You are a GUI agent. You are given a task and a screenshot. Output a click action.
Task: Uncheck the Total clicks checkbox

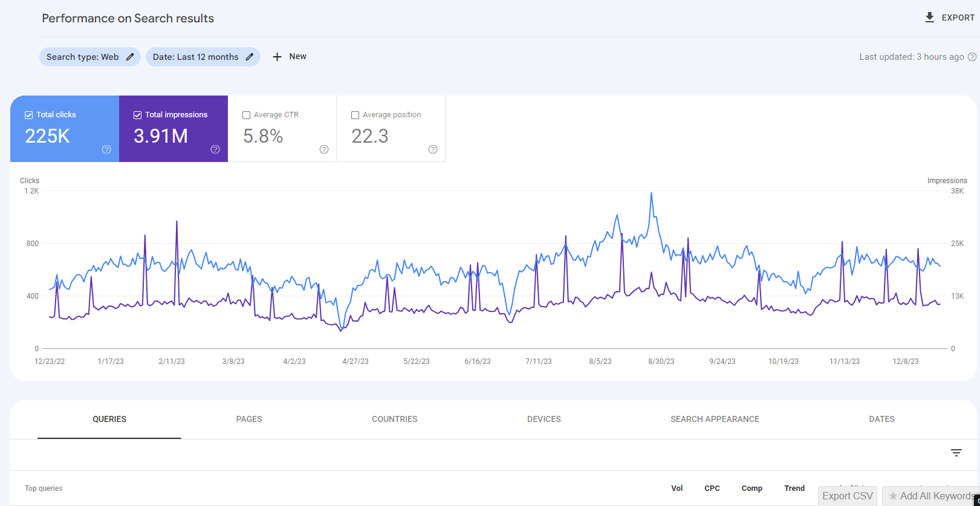(x=28, y=115)
